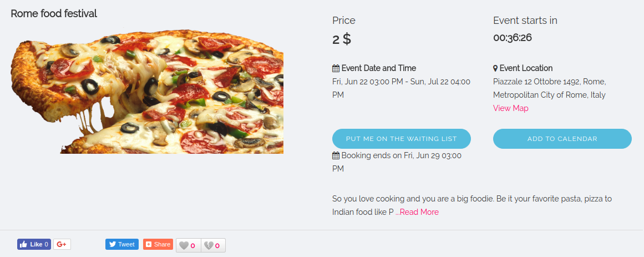Click the 2 $ price value

click(x=342, y=39)
